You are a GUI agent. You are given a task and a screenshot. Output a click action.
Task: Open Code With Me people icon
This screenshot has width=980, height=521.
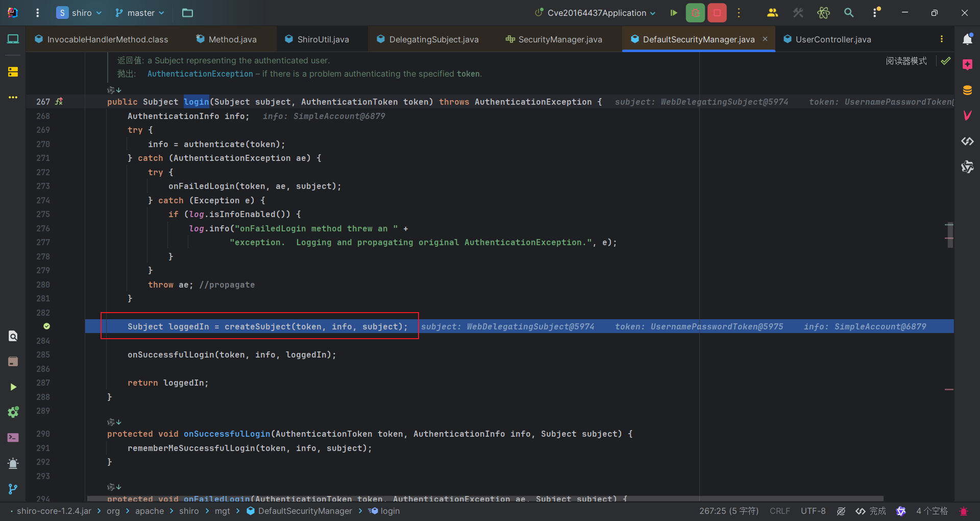click(772, 13)
